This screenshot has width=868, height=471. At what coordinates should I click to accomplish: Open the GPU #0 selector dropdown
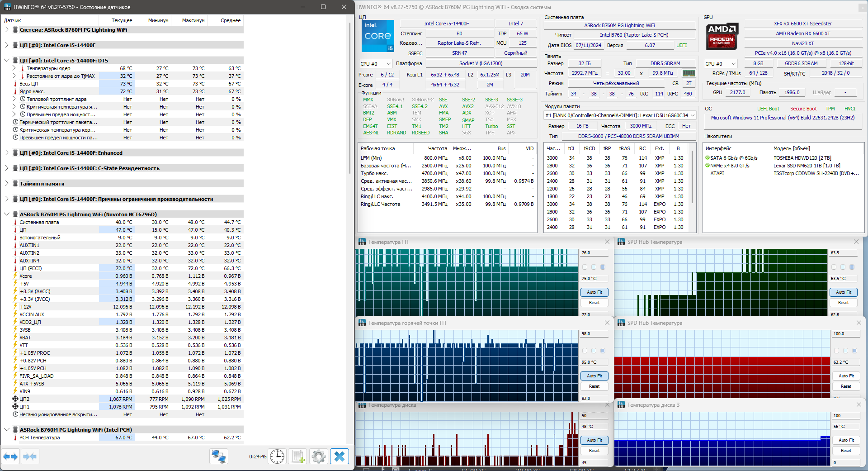(x=721, y=64)
